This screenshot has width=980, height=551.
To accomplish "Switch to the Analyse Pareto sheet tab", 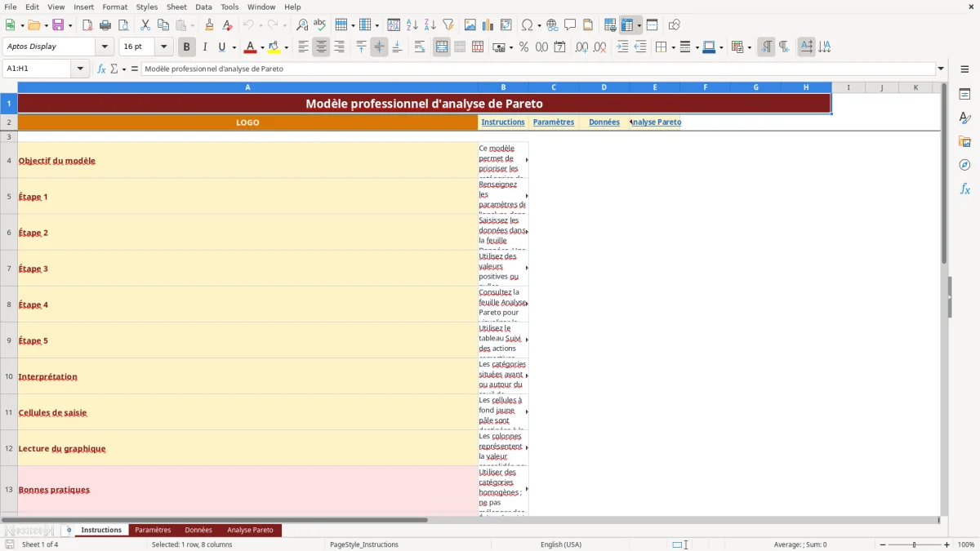I will pos(250,531).
